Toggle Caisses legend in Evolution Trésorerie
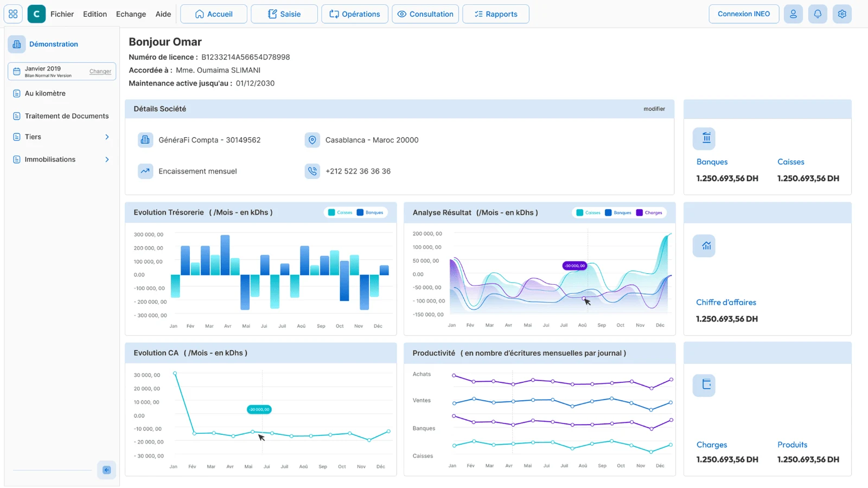This screenshot has height=488, width=868. click(x=340, y=213)
